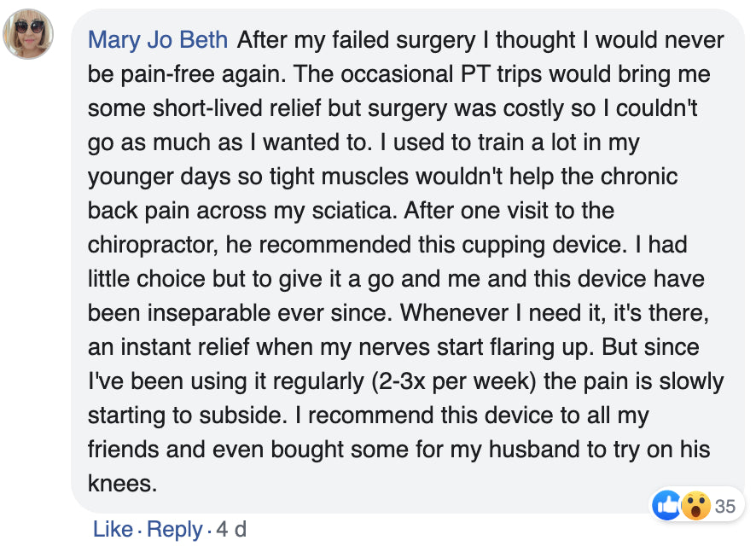The height and width of the screenshot is (546, 756).
Task: Click the phrase instant relief
Action: [x=185, y=347]
